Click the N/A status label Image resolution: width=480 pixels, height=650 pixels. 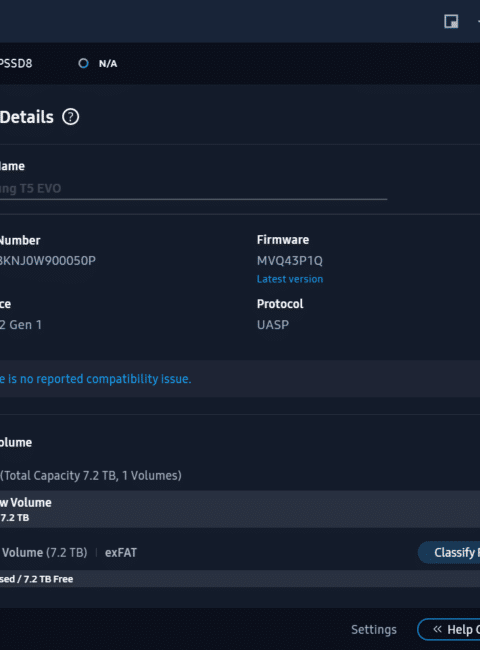[x=108, y=64]
